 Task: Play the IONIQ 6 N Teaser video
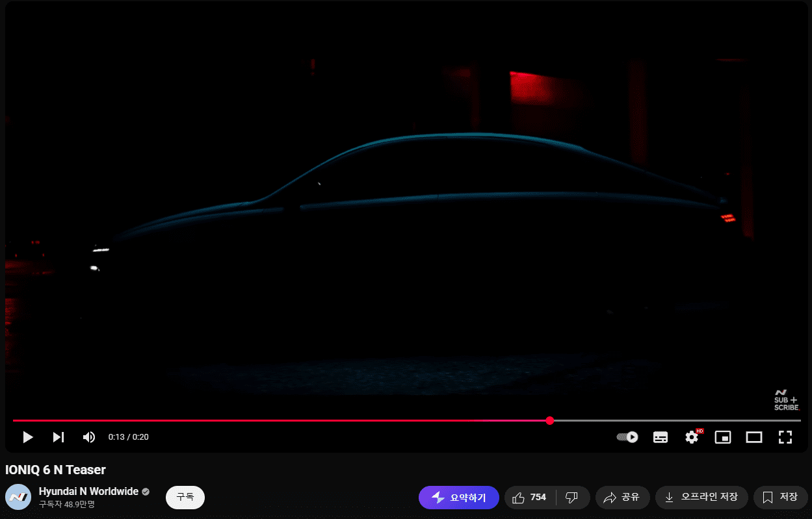(28, 437)
